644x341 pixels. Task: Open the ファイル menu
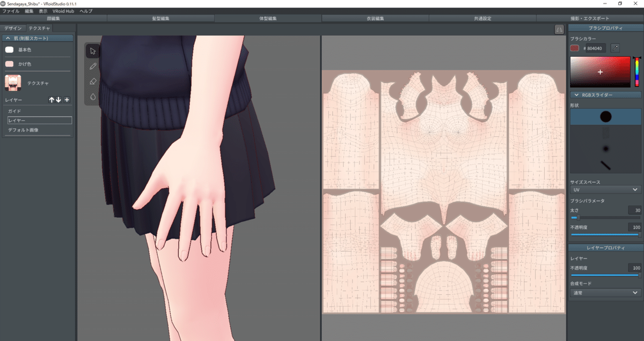tap(11, 11)
